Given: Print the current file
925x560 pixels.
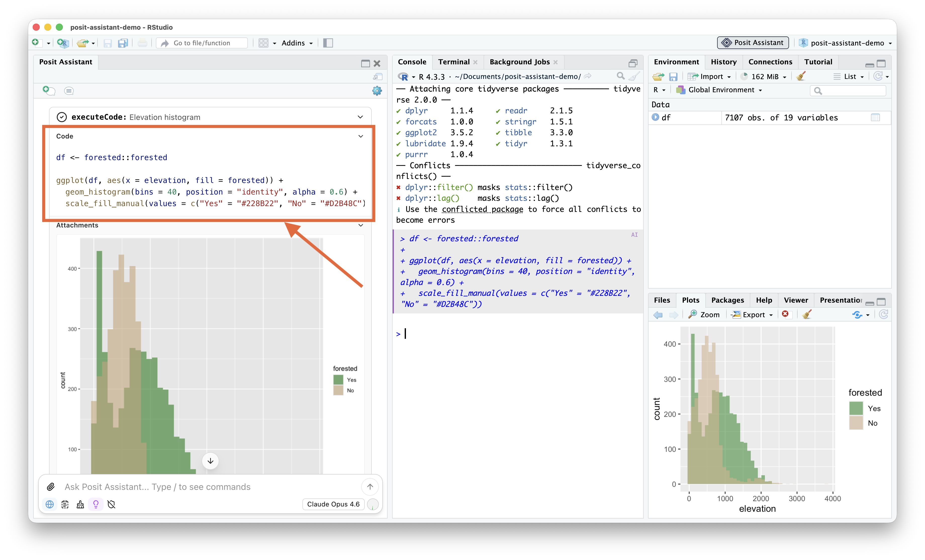Looking at the screenshot, I should tap(142, 43).
